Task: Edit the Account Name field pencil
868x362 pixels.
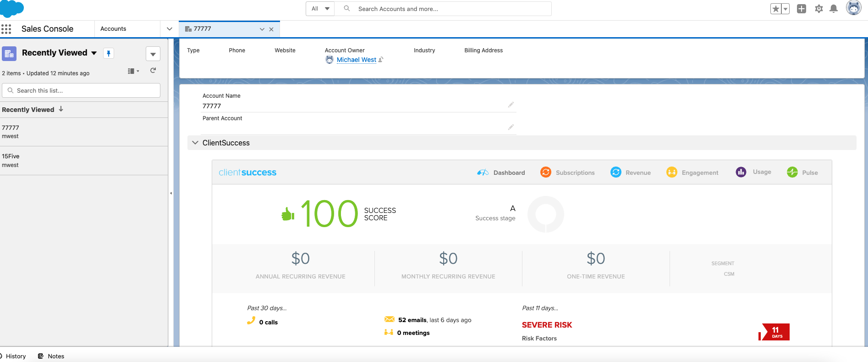Action: click(511, 105)
